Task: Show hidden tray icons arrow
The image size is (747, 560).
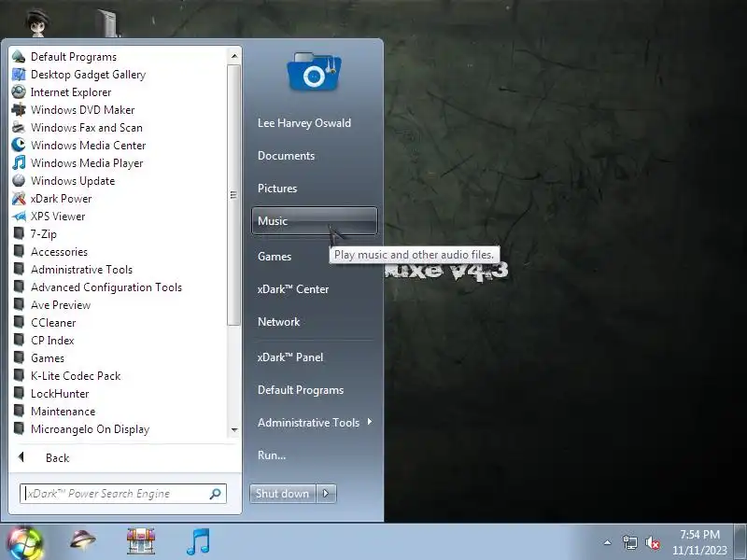Action: 608,542
